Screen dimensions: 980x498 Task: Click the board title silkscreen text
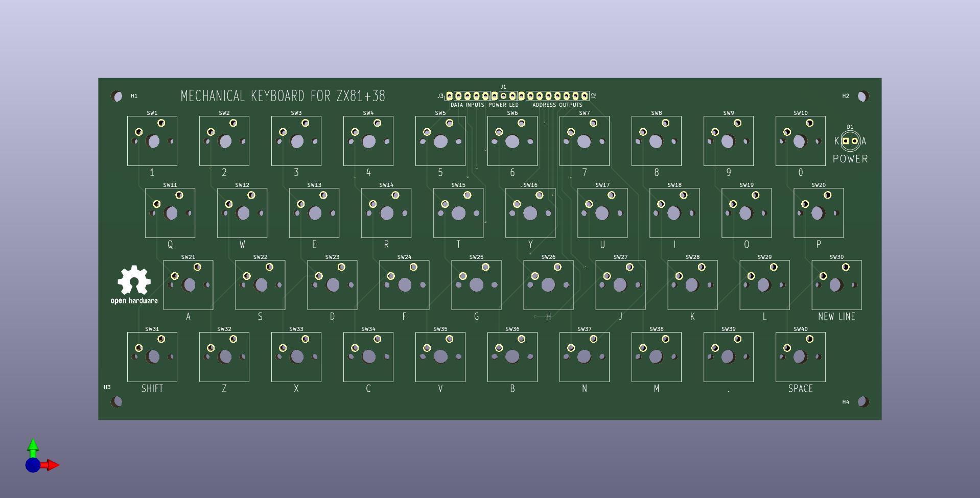pyautogui.click(x=283, y=96)
